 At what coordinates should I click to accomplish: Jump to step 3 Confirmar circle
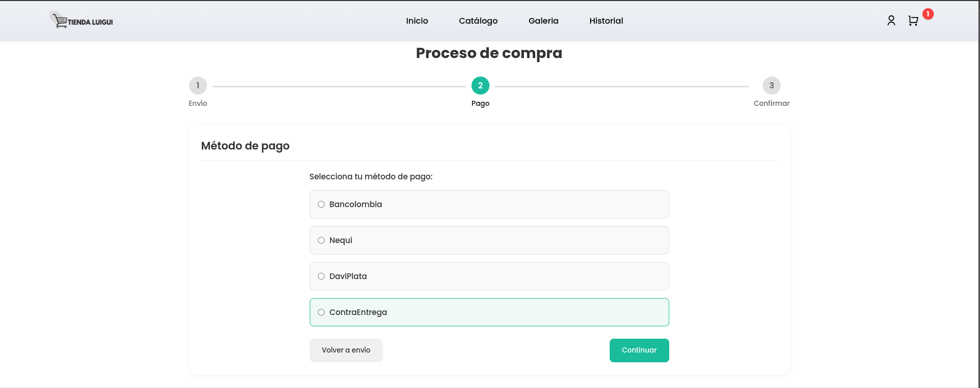[x=771, y=86]
